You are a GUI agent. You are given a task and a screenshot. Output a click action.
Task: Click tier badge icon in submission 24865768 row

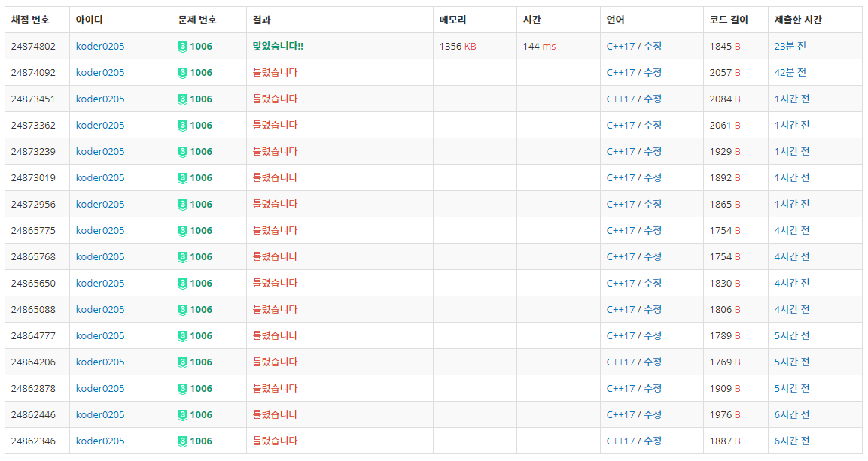[x=183, y=257]
